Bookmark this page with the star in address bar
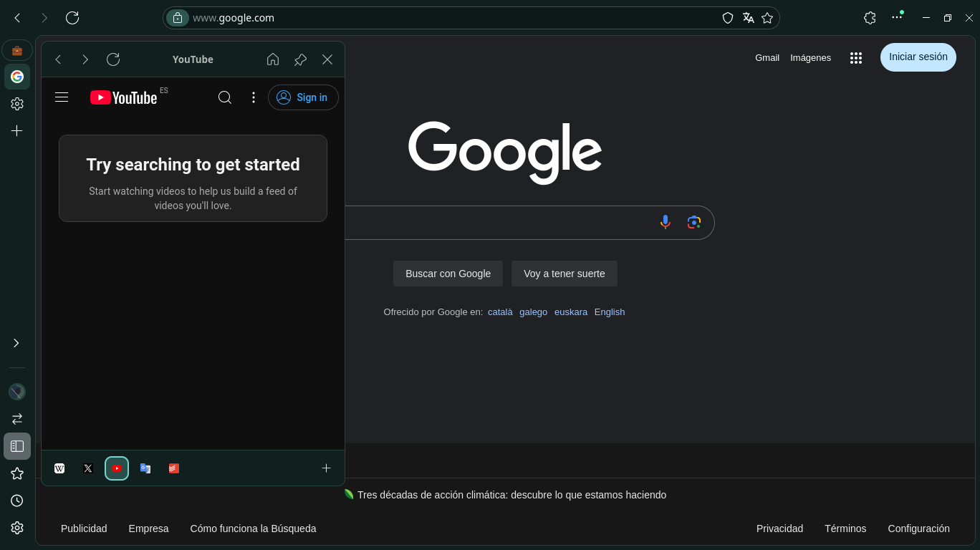The image size is (980, 550). click(x=767, y=18)
